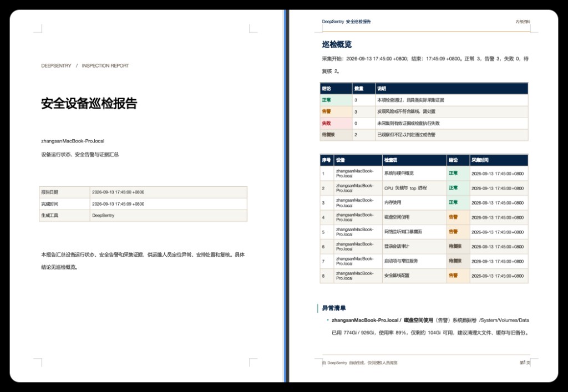Click the count "2" in the 待复核 row

pyautogui.click(x=356, y=135)
